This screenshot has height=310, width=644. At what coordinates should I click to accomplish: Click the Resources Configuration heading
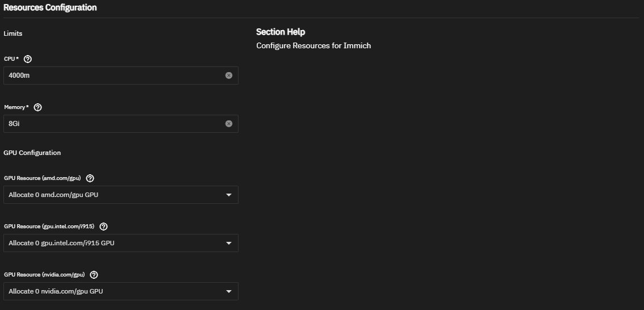[x=50, y=8]
